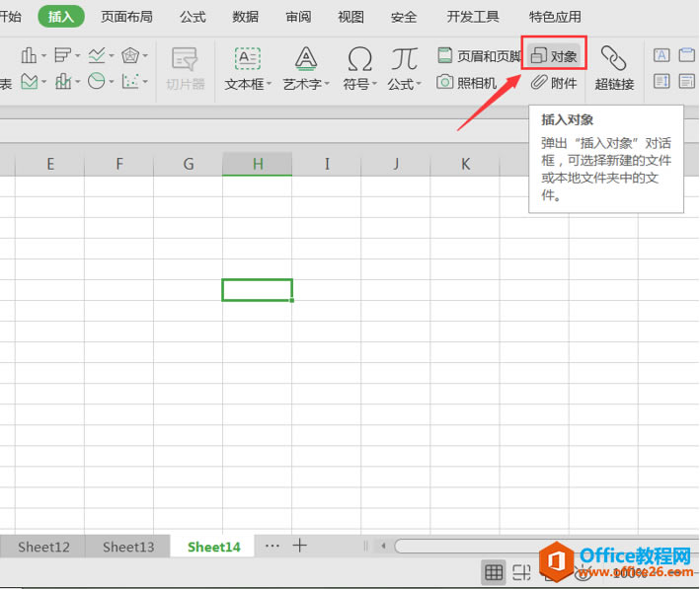Switch to the Sheet13 tab

click(x=128, y=547)
